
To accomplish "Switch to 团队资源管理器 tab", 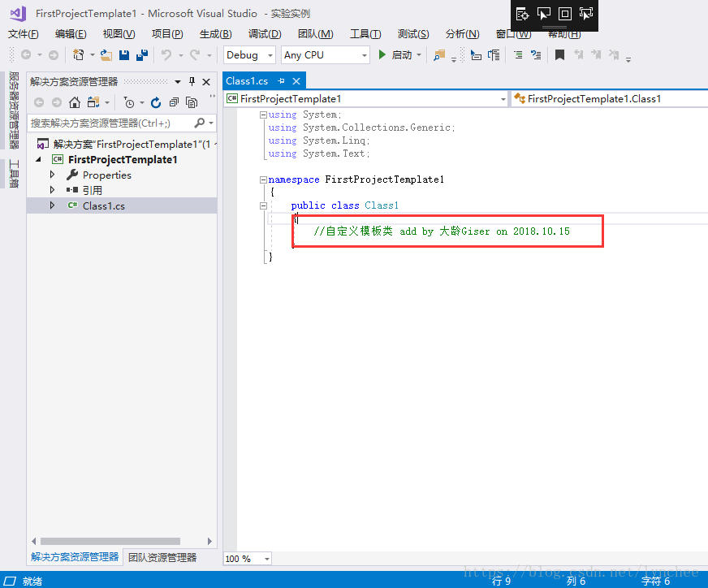I will click(x=162, y=557).
